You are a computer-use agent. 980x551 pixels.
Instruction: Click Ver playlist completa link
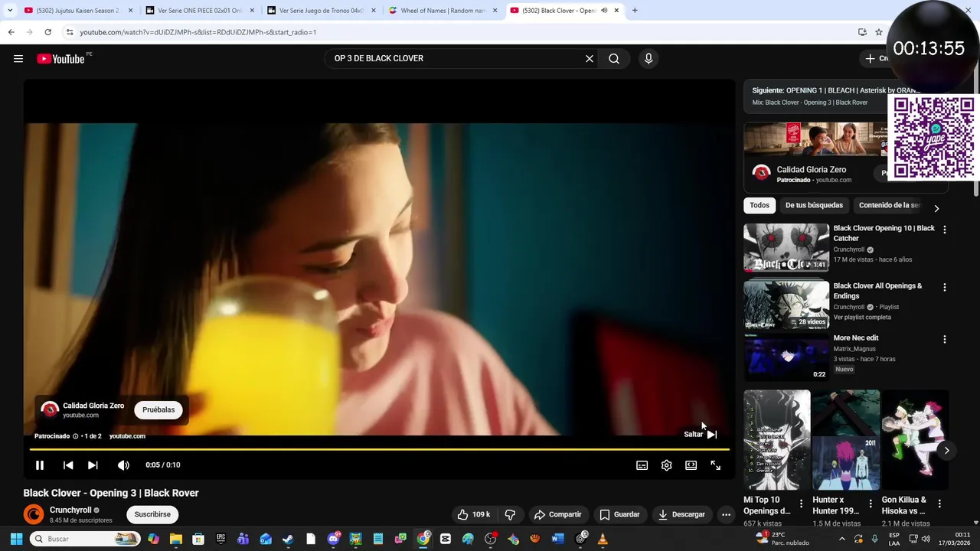coord(862,317)
